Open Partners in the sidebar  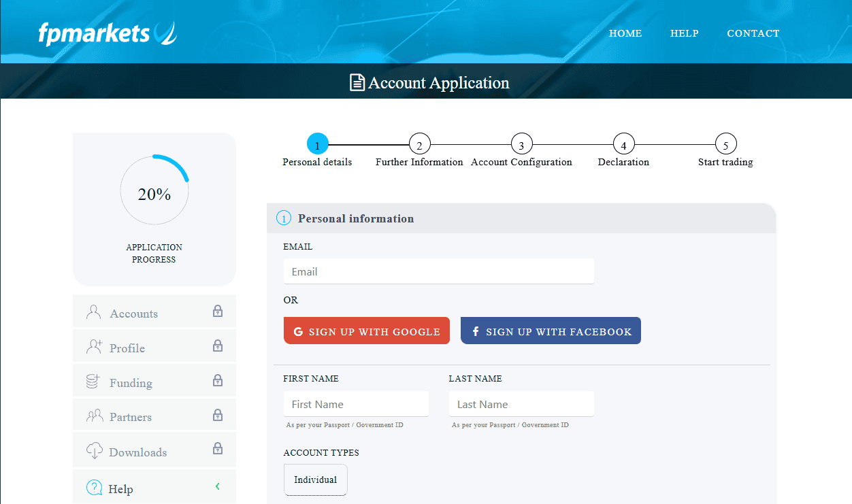(x=154, y=415)
